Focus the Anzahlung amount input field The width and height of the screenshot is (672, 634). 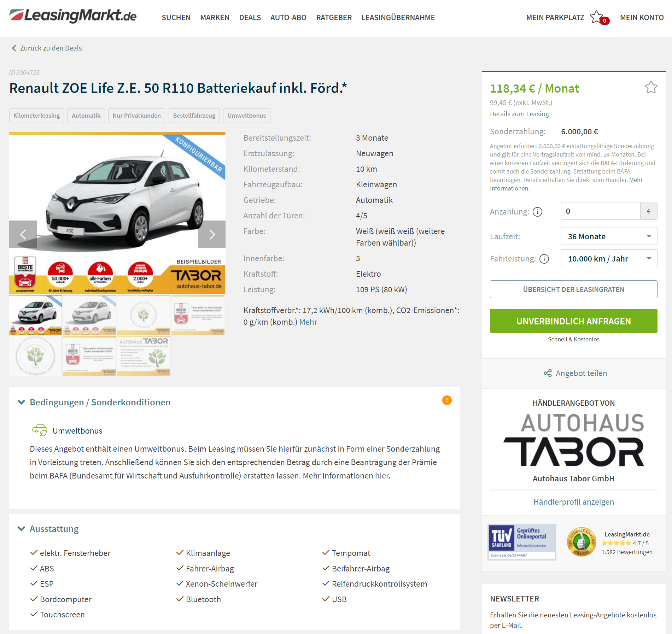(x=600, y=211)
